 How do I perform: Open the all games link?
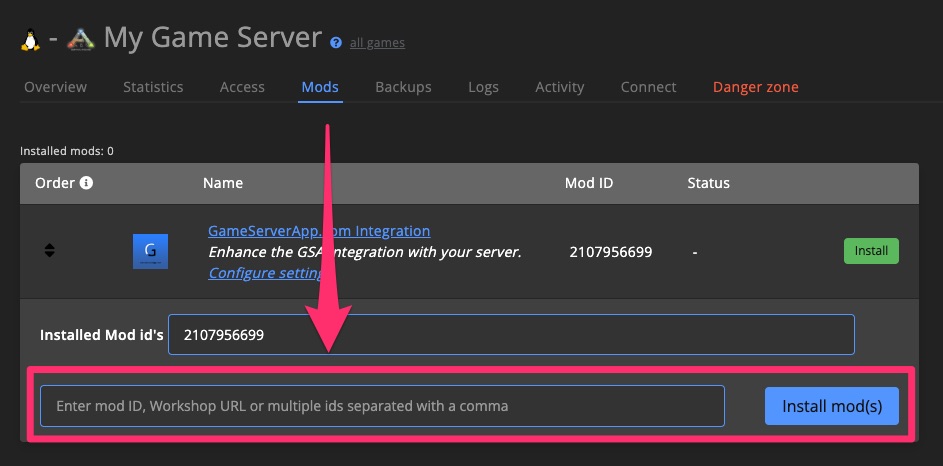tap(377, 43)
